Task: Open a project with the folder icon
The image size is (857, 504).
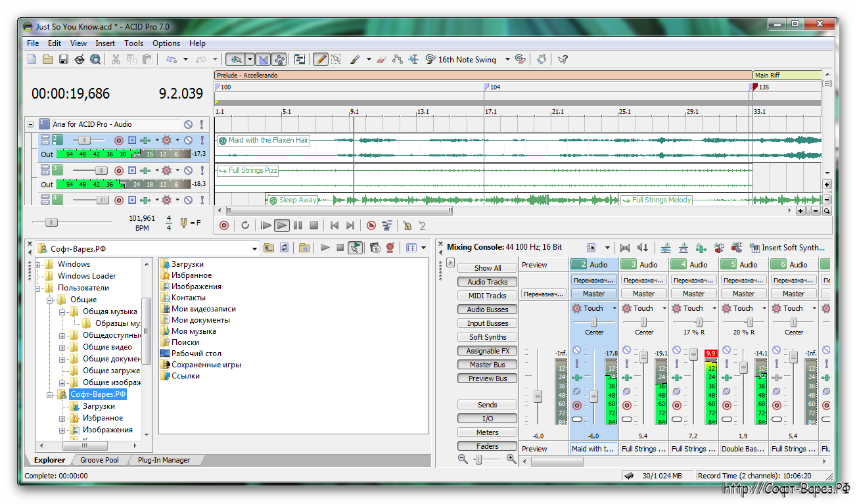Action: (48, 59)
